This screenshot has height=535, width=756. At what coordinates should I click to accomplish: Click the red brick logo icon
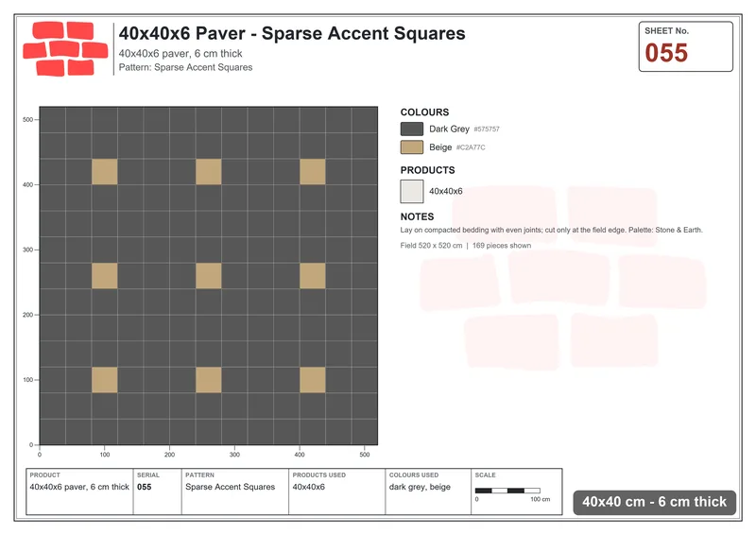[65, 49]
